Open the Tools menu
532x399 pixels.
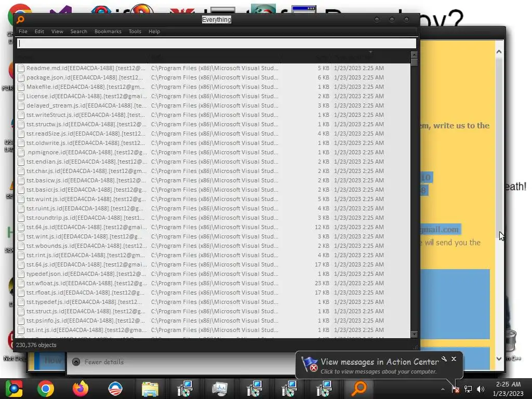tap(135, 32)
